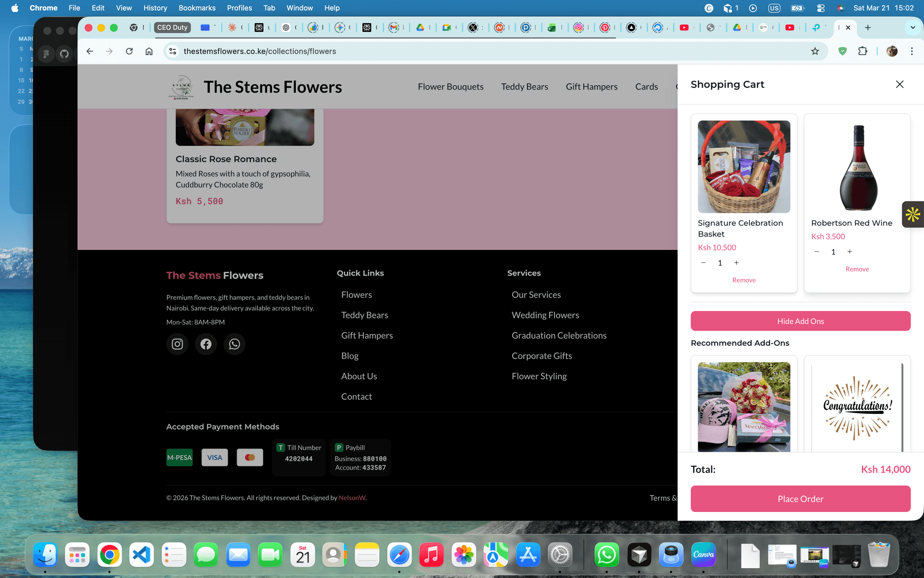Screen dimensions: 924x578
Task: Open macOS Control Center icon
Action: (x=821, y=8)
